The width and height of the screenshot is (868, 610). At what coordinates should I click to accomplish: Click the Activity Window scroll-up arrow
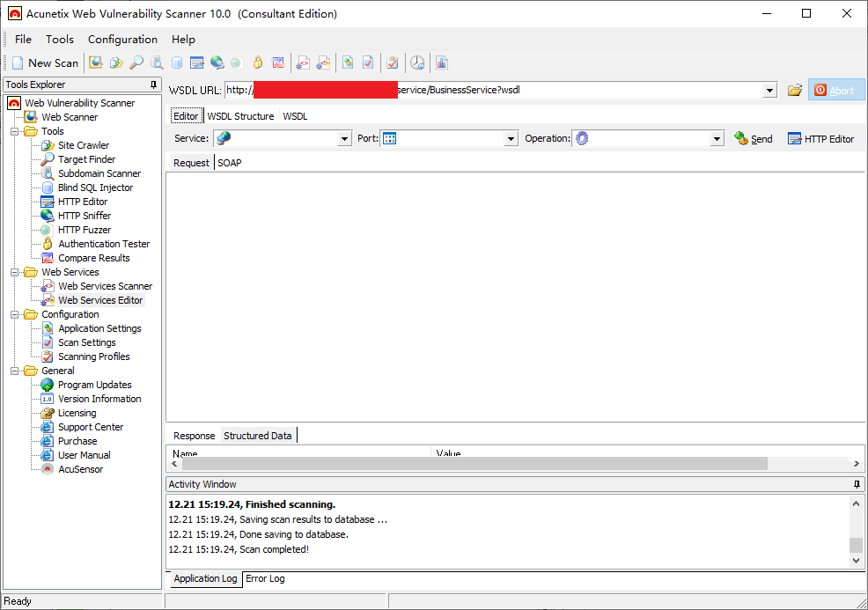(856, 503)
